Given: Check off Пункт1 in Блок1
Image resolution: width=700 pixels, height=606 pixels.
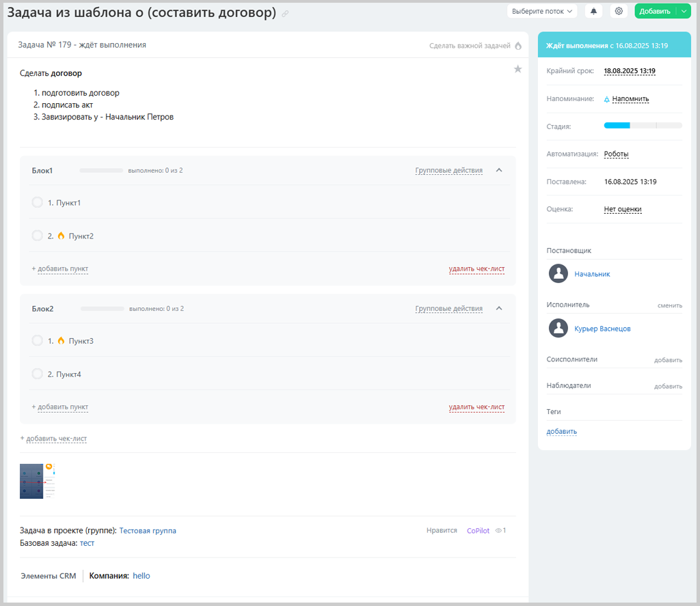Looking at the screenshot, I should 38,203.
